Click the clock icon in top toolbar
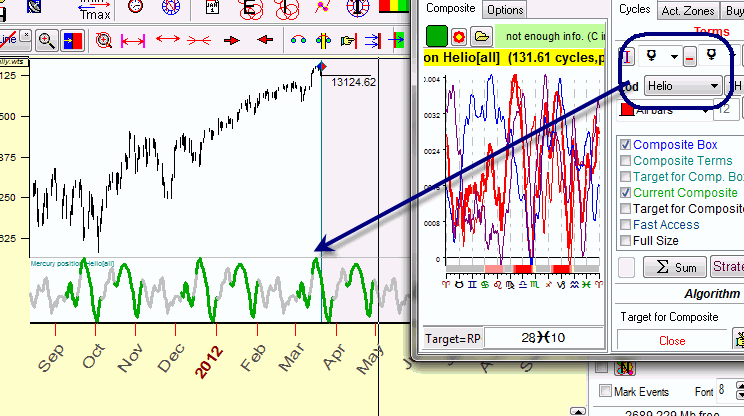744x416 pixels. pos(135,9)
